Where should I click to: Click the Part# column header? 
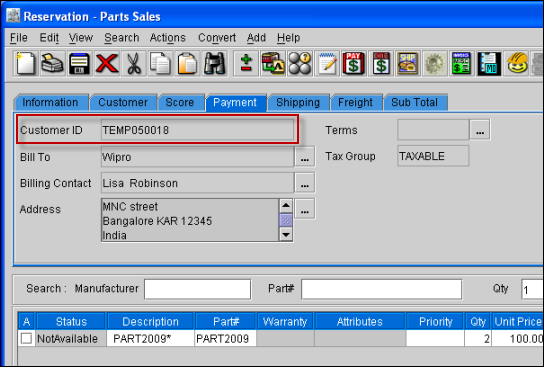(x=226, y=321)
